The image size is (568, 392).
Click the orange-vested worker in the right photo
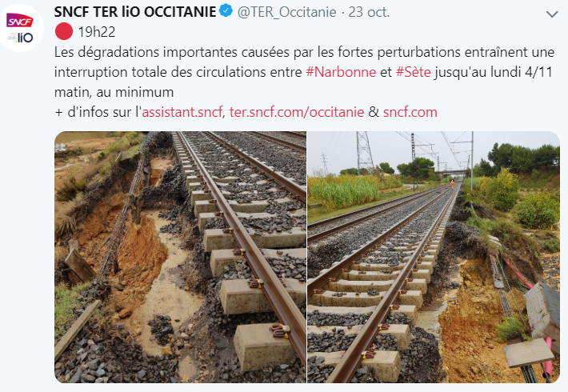[x=452, y=184]
